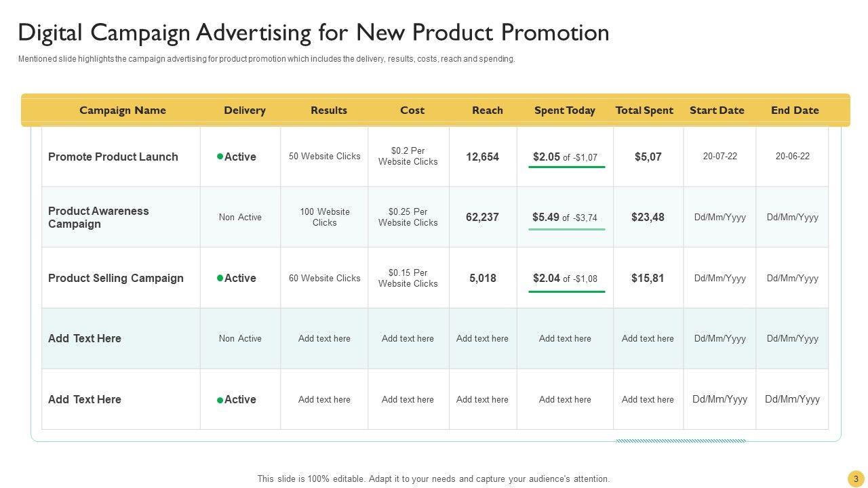
Task: Click the Campaign Name column header
Action: coord(123,110)
